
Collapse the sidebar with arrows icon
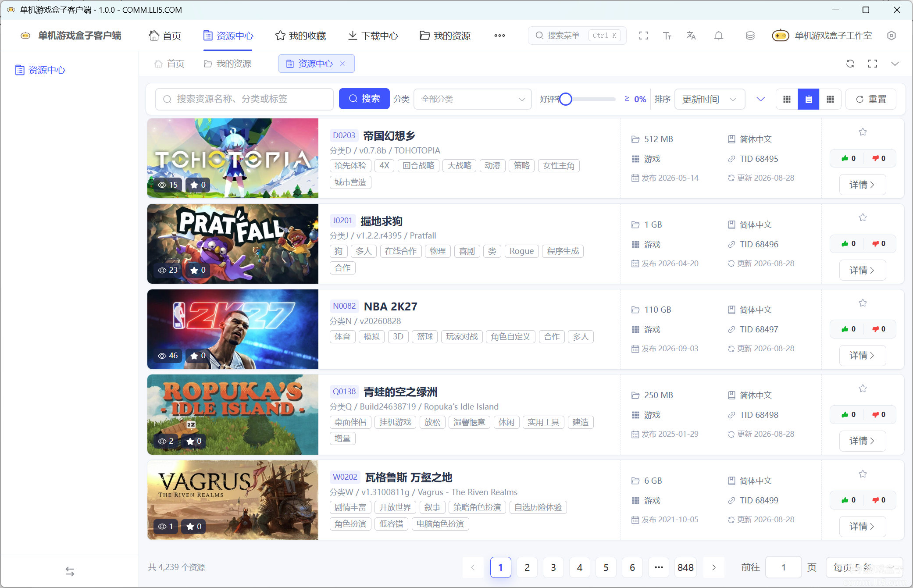coord(70,571)
